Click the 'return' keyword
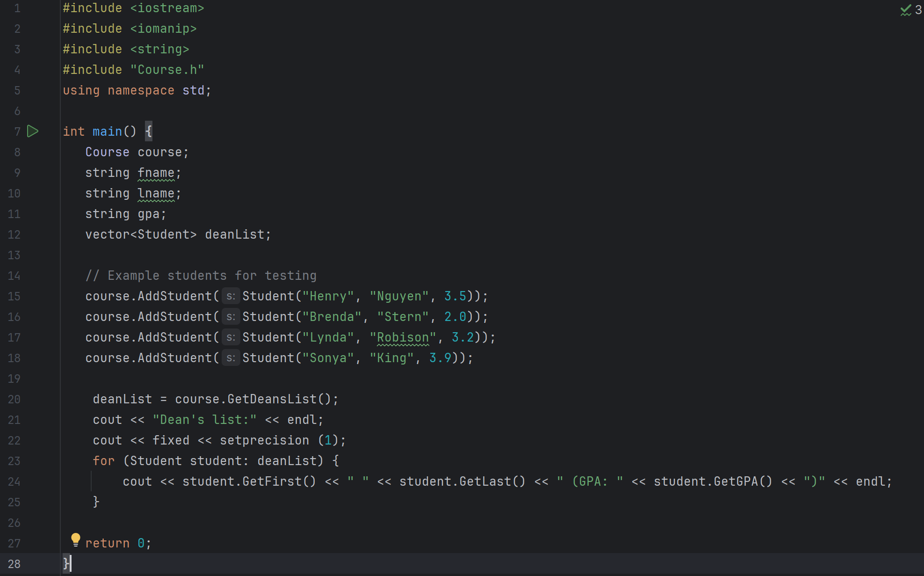Image resolution: width=924 pixels, height=576 pixels. (x=108, y=543)
